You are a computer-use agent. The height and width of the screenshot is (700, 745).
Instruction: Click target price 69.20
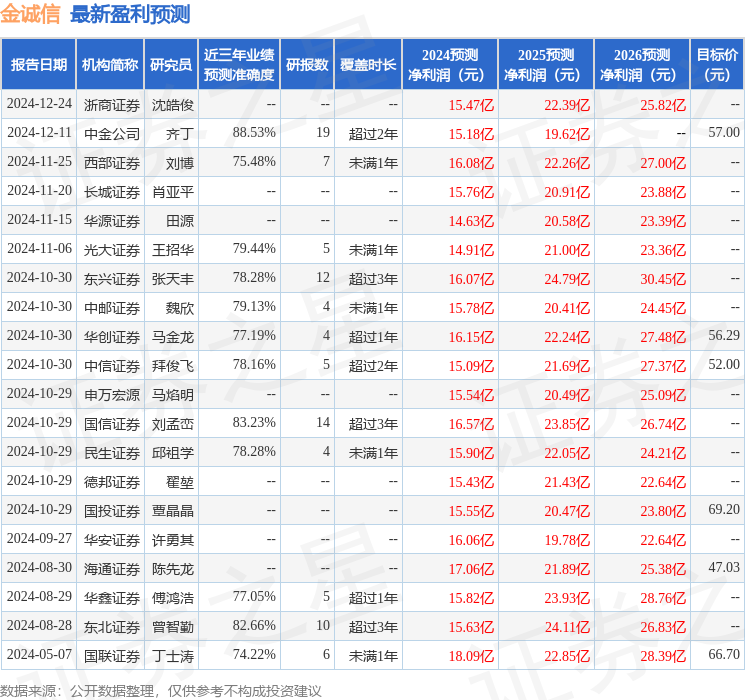pyautogui.click(x=724, y=509)
